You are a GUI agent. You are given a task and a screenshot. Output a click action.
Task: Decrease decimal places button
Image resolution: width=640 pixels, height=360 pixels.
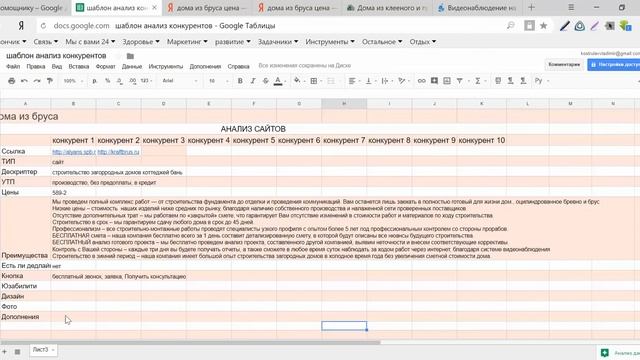click(120, 81)
